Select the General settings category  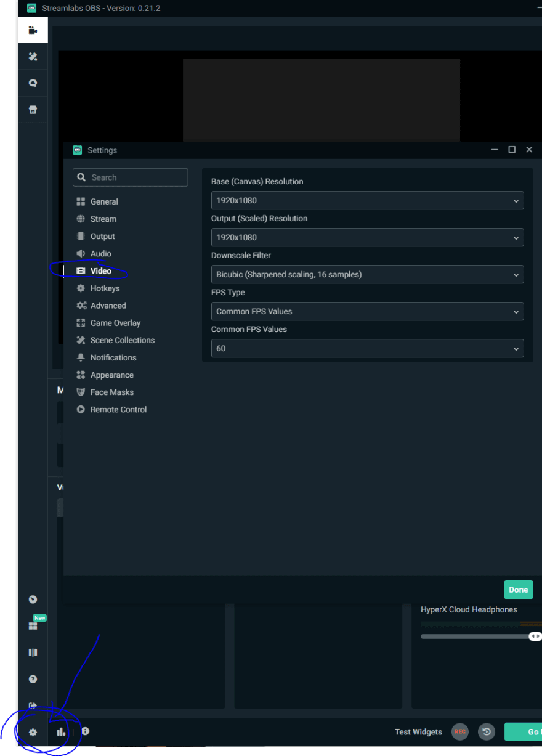click(x=104, y=201)
